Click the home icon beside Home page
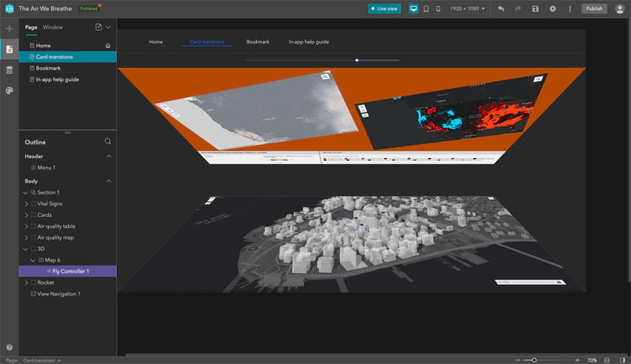This screenshot has height=364, width=631. (108, 46)
